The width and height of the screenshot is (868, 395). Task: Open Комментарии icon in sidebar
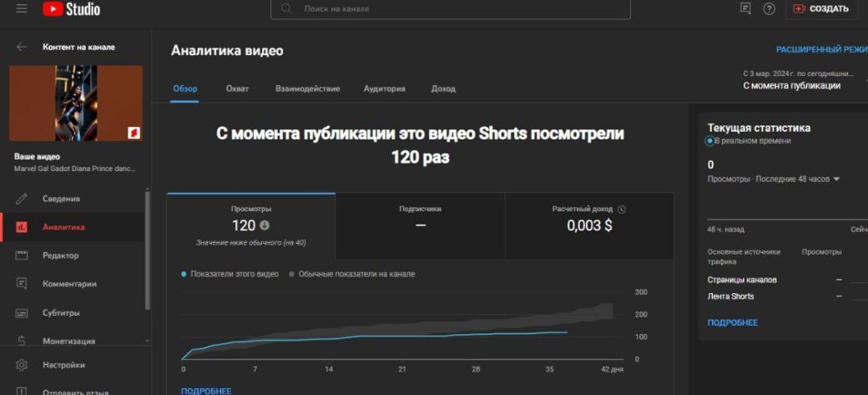23,284
